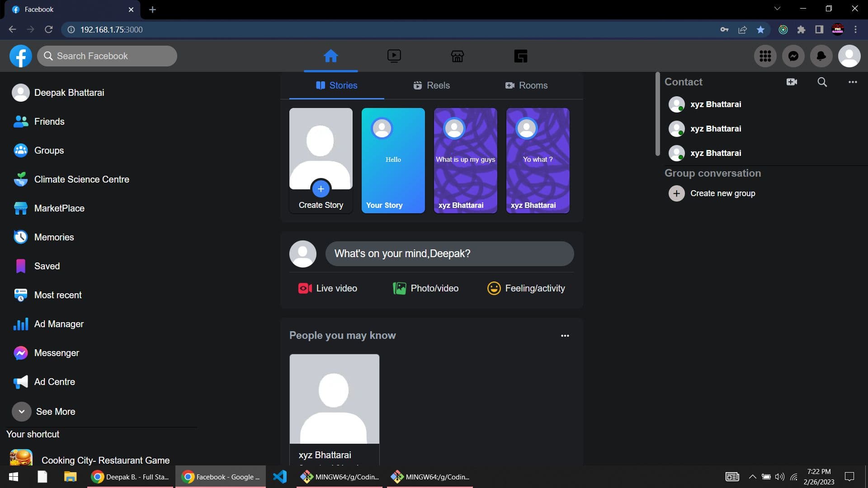
Task: Open Climate Science Centre
Action: coord(71,179)
